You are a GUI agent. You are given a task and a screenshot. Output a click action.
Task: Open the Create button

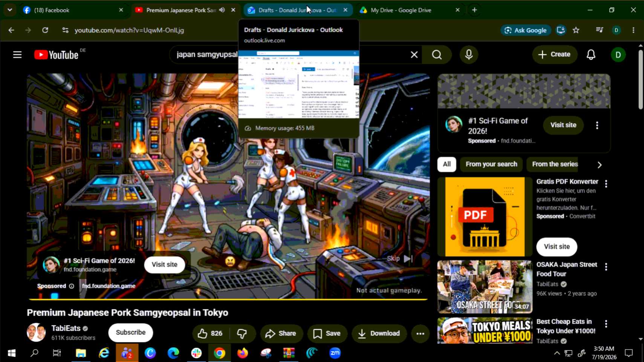pyautogui.click(x=554, y=55)
